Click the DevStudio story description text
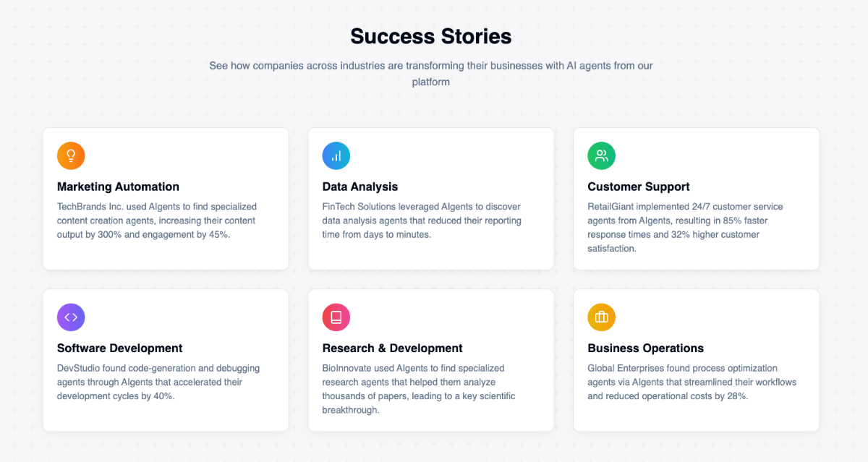This screenshot has width=868, height=462. coord(158,382)
